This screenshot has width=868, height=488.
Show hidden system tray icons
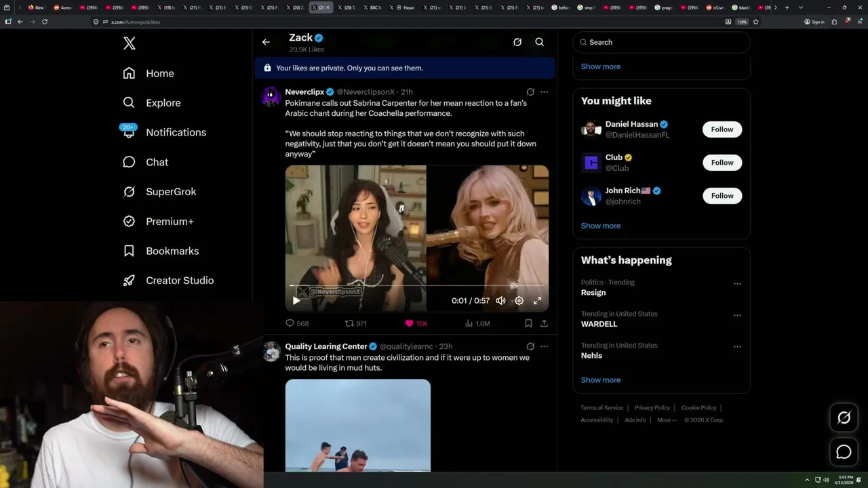[807, 480]
